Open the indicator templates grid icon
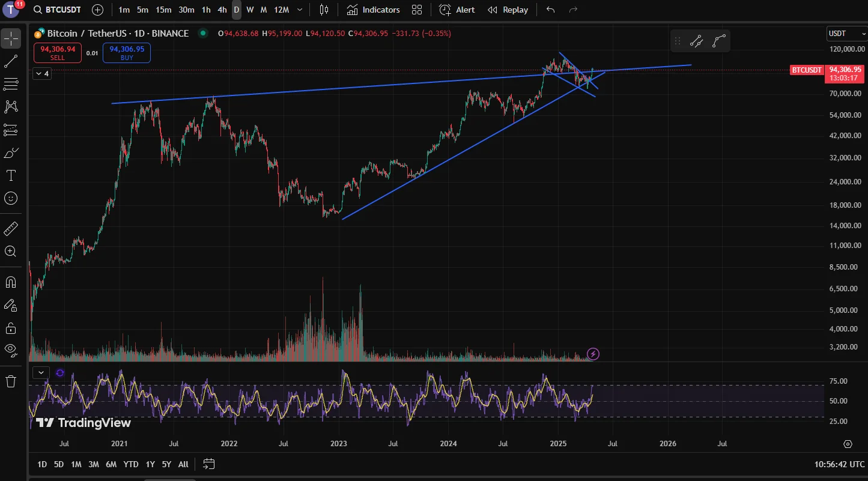 click(x=417, y=10)
